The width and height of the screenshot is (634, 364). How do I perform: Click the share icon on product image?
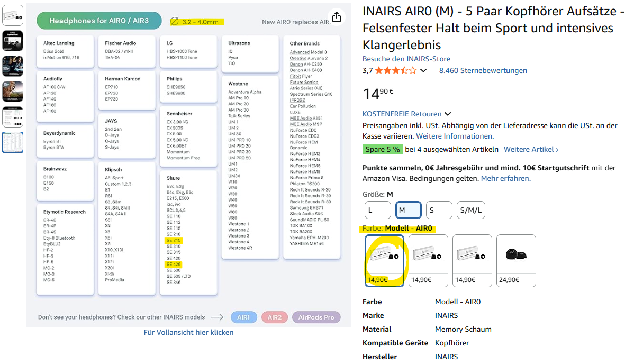click(337, 17)
